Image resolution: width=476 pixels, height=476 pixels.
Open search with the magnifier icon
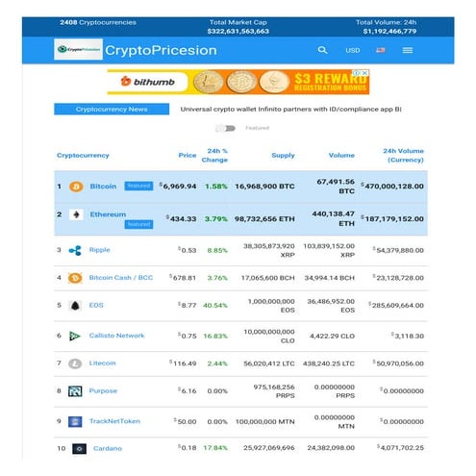322,50
